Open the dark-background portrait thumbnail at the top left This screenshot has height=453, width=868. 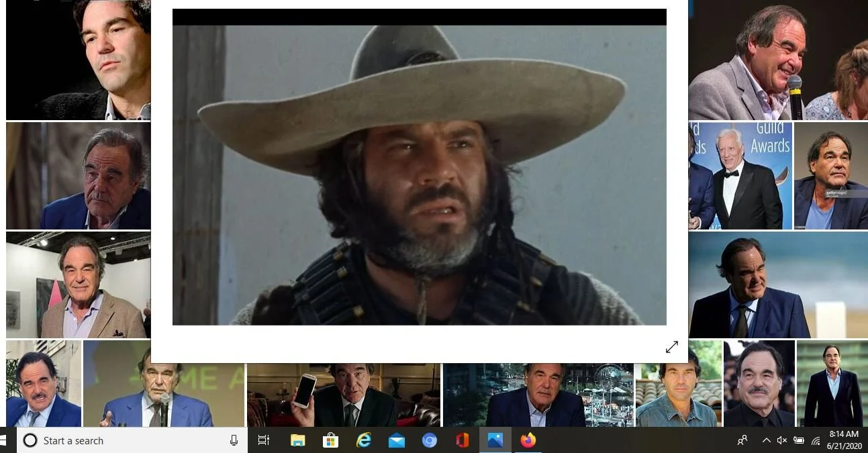[x=78, y=60]
